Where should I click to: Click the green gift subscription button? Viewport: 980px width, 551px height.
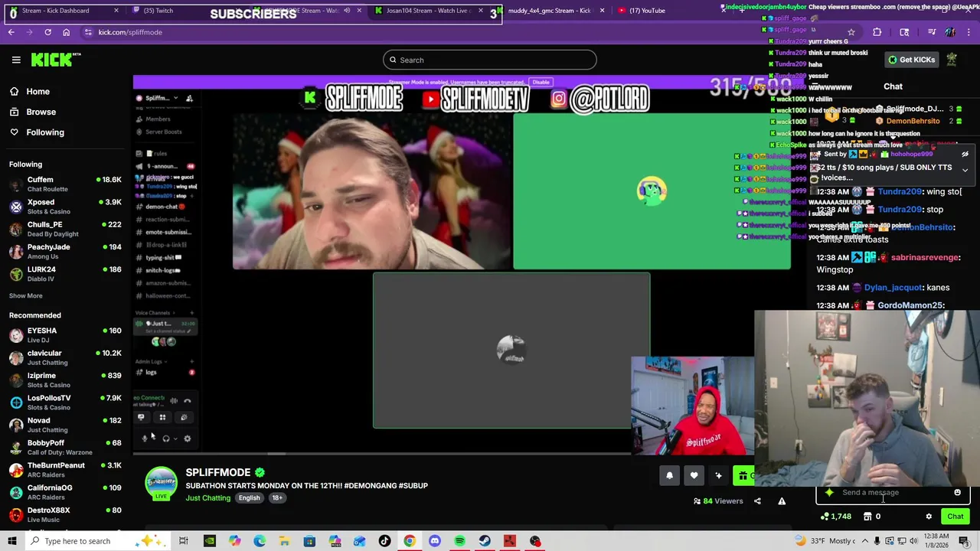pos(743,476)
